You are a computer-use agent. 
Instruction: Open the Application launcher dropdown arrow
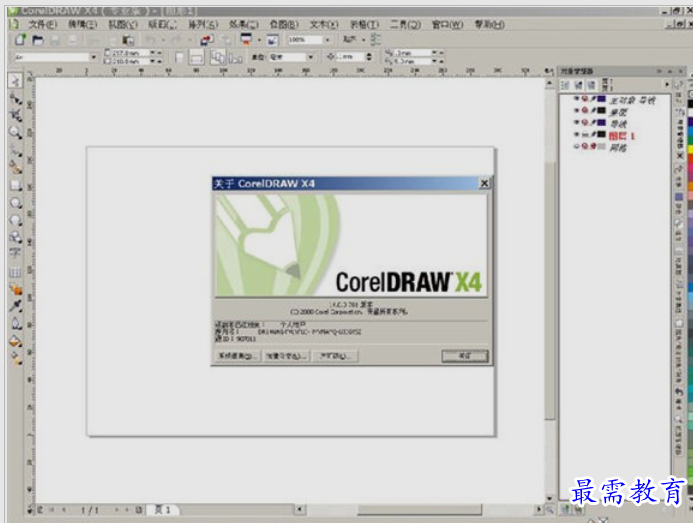click(x=259, y=40)
